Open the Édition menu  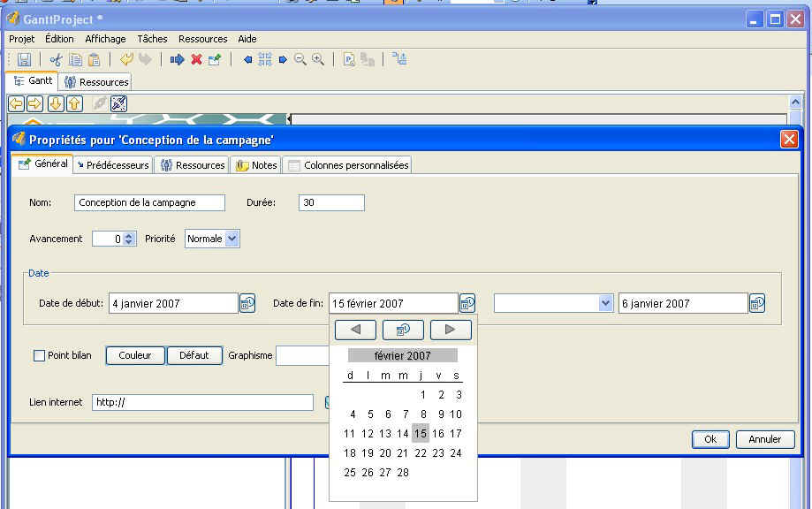59,39
